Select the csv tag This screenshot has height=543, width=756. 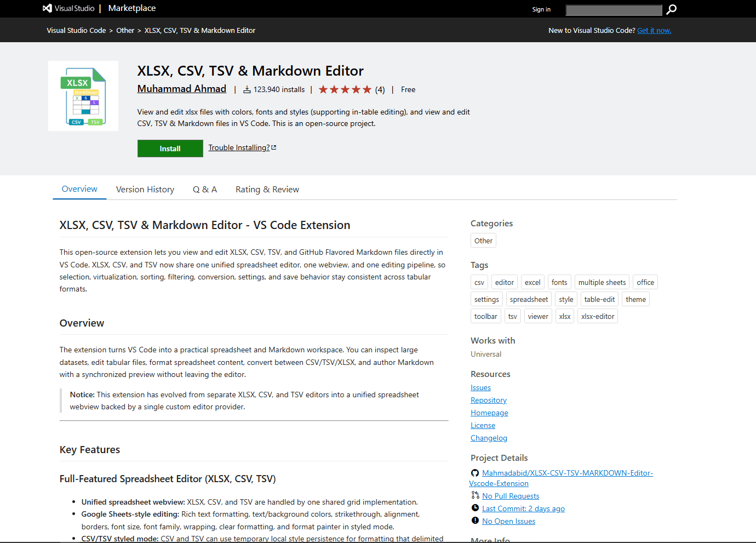[479, 282]
